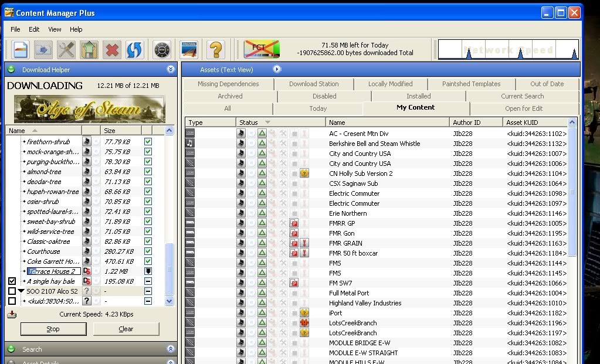The image size is (600, 364).
Task: Toggle the green check for osier-shrub
Action: click(148, 201)
